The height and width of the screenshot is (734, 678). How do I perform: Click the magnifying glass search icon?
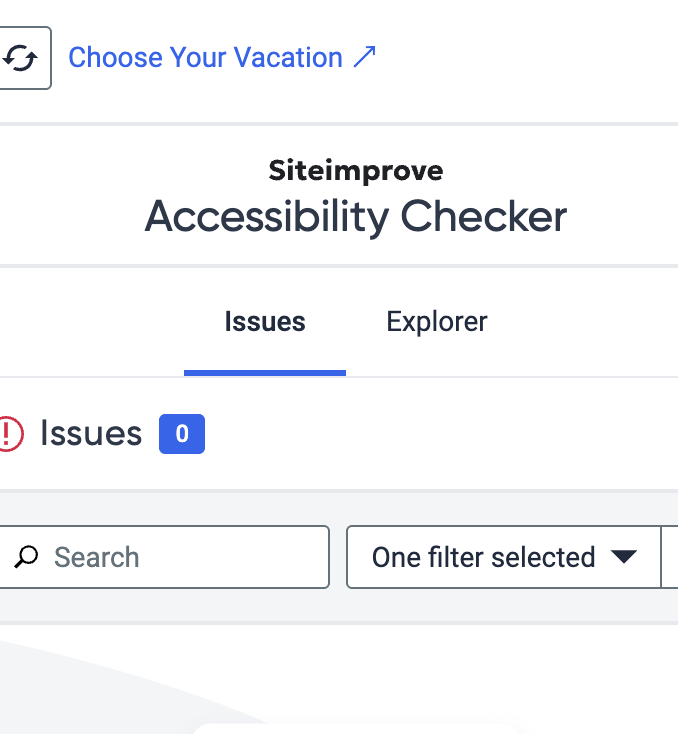pyautogui.click(x=26, y=557)
